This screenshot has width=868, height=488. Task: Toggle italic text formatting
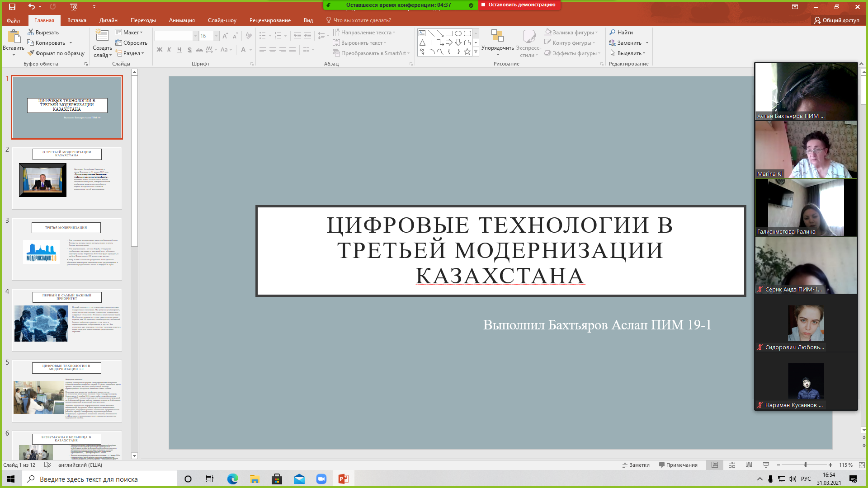click(x=169, y=50)
